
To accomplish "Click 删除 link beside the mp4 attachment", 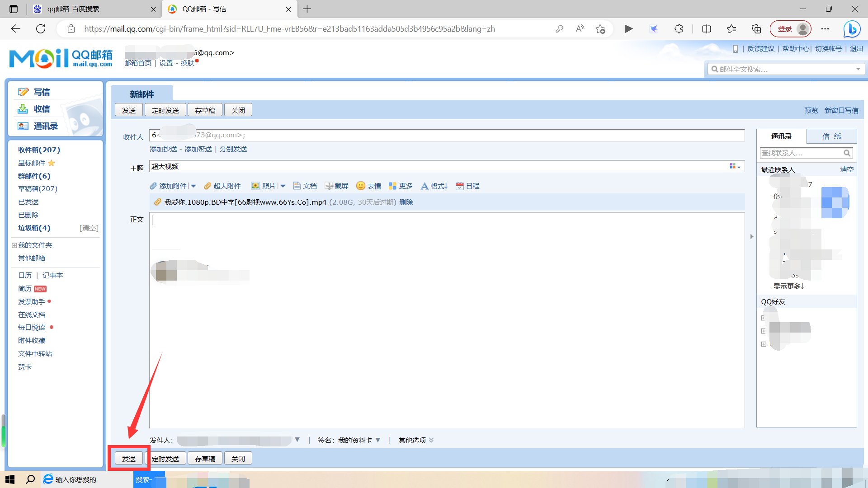I will coord(406,202).
